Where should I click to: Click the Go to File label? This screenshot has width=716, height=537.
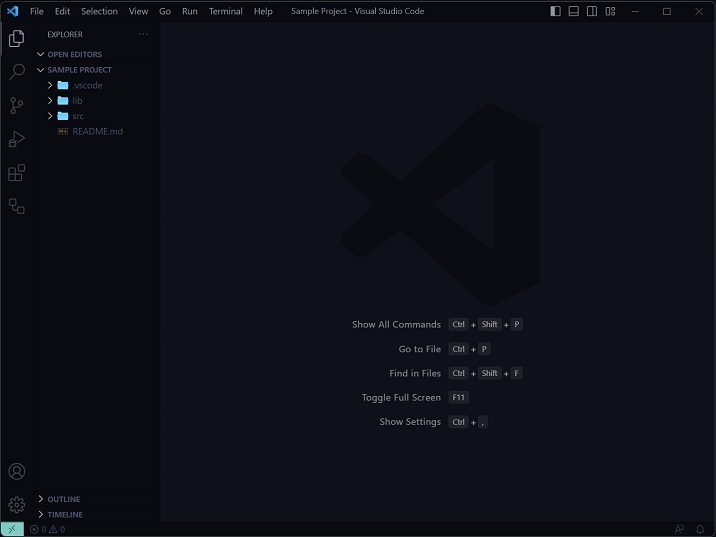pyautogui.click(x=420, y=349)
